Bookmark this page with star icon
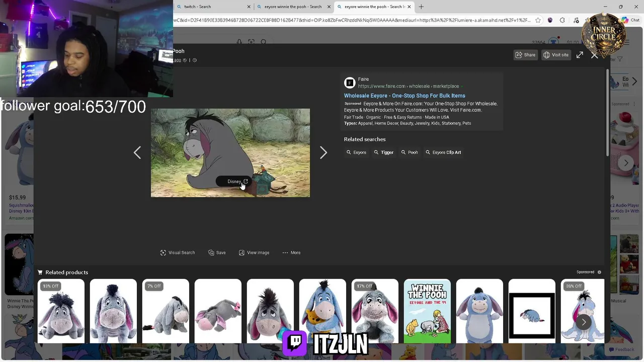The height and width of the screenshot is (362, 644). pos(538,20)
